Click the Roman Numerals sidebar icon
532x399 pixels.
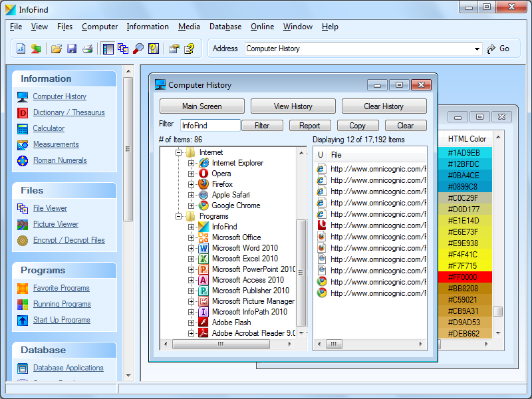pyautogui.click(x=23, y=160)
